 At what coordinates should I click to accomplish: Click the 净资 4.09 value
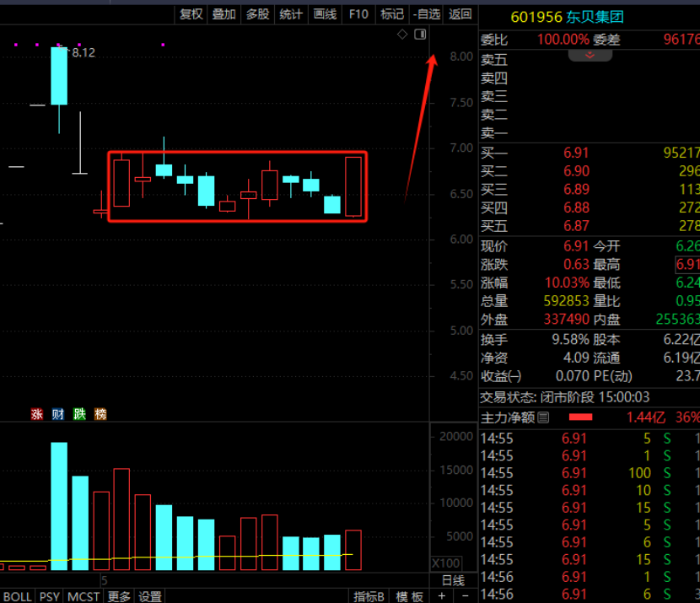(576, 358)
